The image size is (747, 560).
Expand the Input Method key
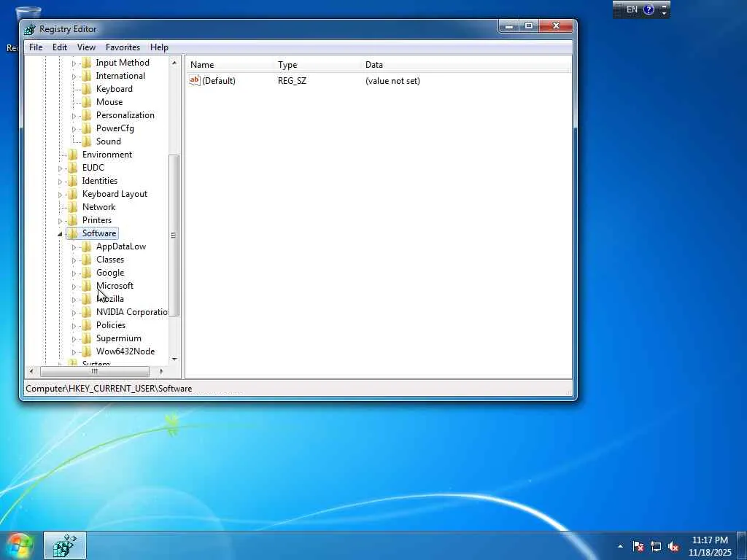point(74,63)
